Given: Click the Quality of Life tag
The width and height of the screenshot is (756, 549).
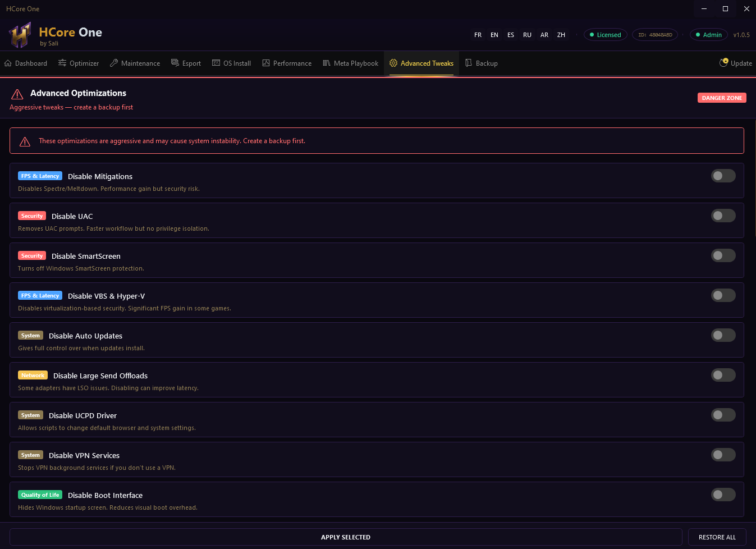Looking at the screenshot, I should coord(40,495).
